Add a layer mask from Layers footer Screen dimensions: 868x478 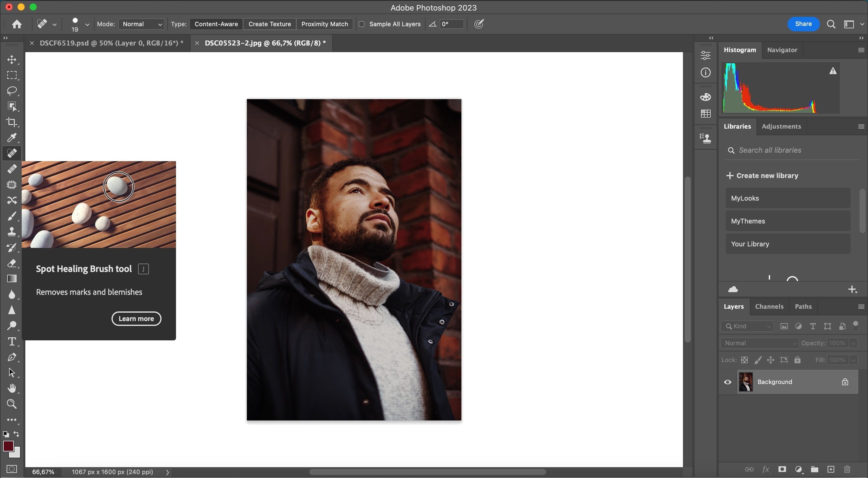pos(782,469)
